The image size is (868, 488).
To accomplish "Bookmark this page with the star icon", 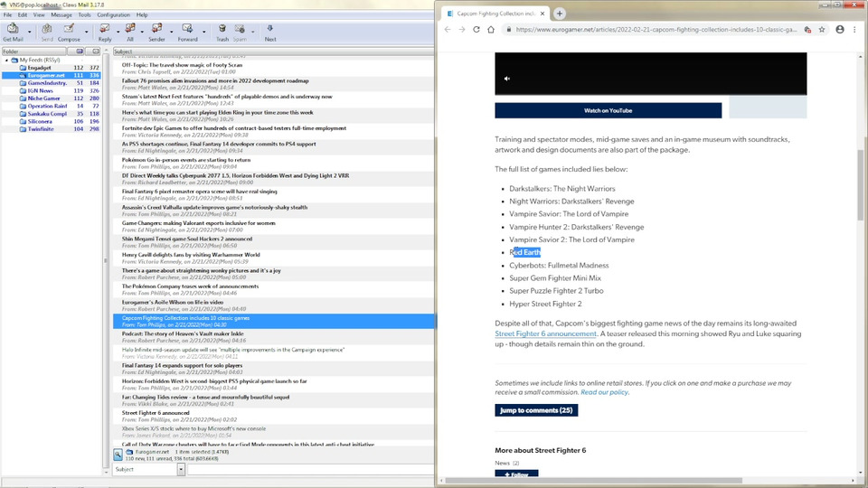I will (822, 29).
